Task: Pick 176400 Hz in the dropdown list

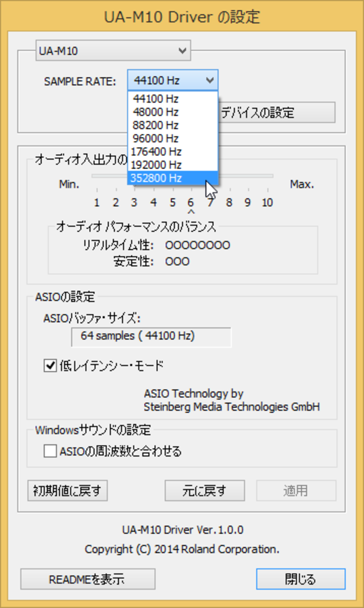Action: (173, 152)
